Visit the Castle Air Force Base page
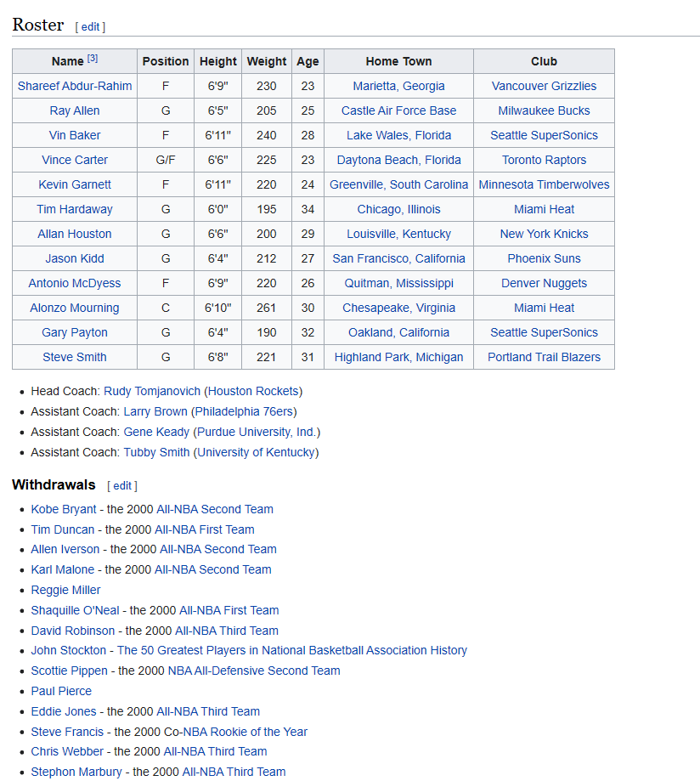The height and width of the screenshot is (781, 700). tap(398, 110)
